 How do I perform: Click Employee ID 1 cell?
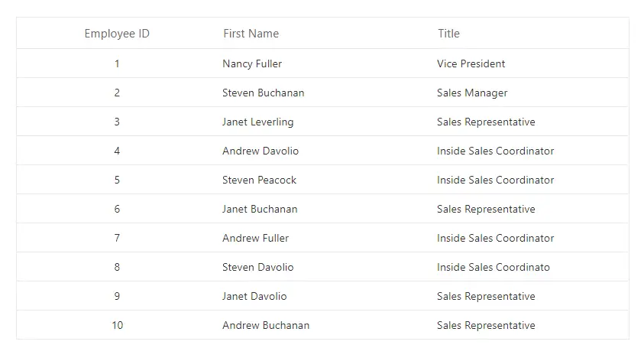(x=117, y=64)
